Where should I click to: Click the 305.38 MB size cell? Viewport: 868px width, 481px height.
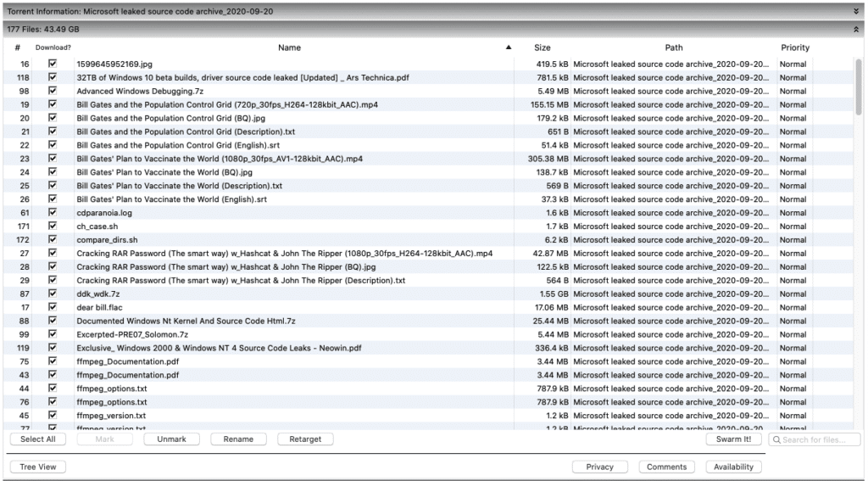click(x=548, y=159)
